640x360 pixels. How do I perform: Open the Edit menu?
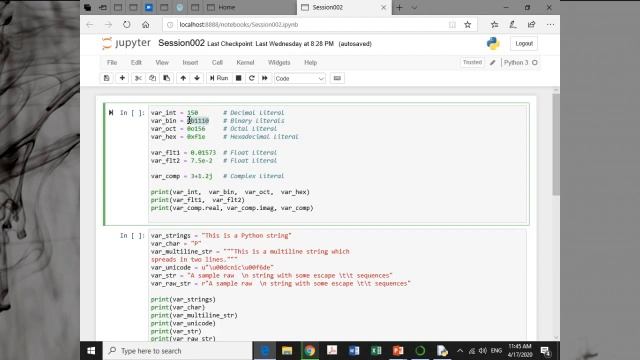[x=136, y=62]
